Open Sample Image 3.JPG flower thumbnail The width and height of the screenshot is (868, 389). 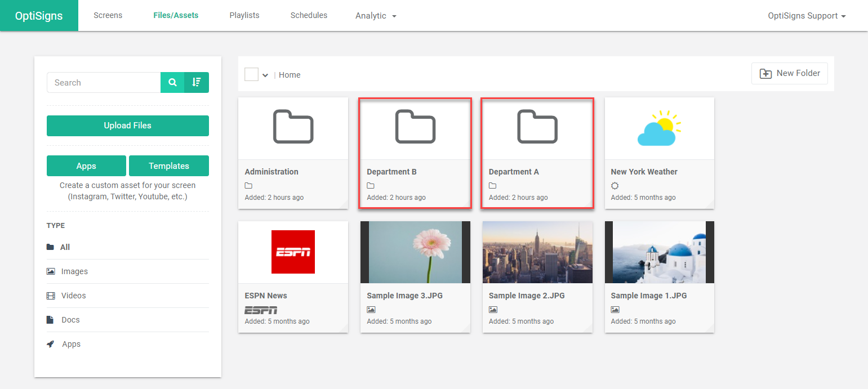click(415, 252)
